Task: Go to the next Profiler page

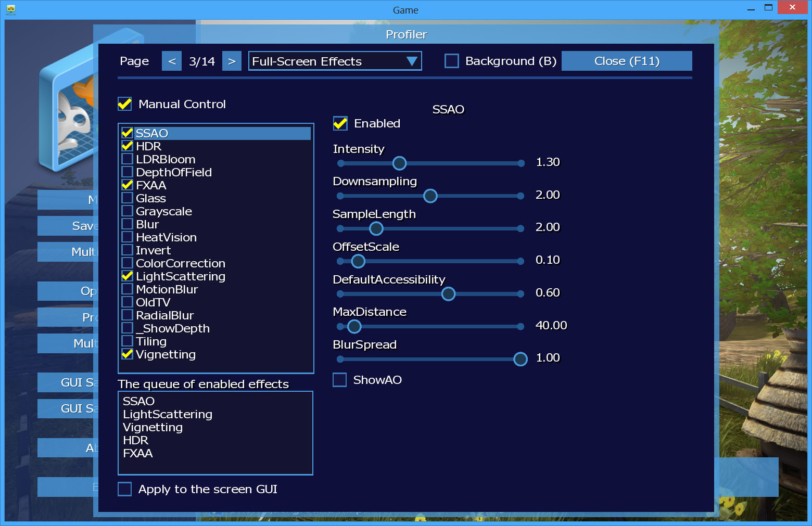Action: [232, 61]
